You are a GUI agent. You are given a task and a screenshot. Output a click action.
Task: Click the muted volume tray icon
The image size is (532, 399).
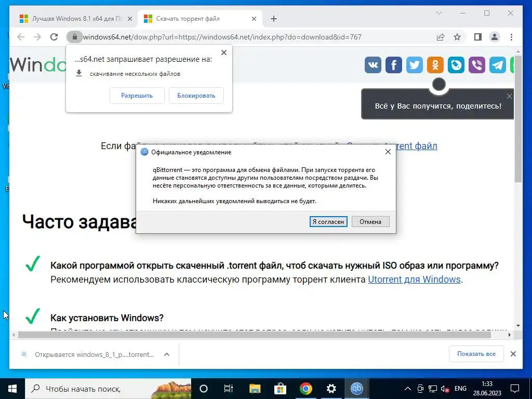[x=445, y=389]
